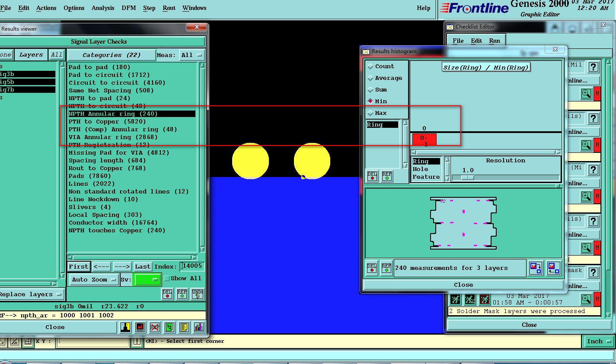The width and height of the screenshot is (616, 364).
Task: Close the Results histogram with Close button
Action: [463, 285]
